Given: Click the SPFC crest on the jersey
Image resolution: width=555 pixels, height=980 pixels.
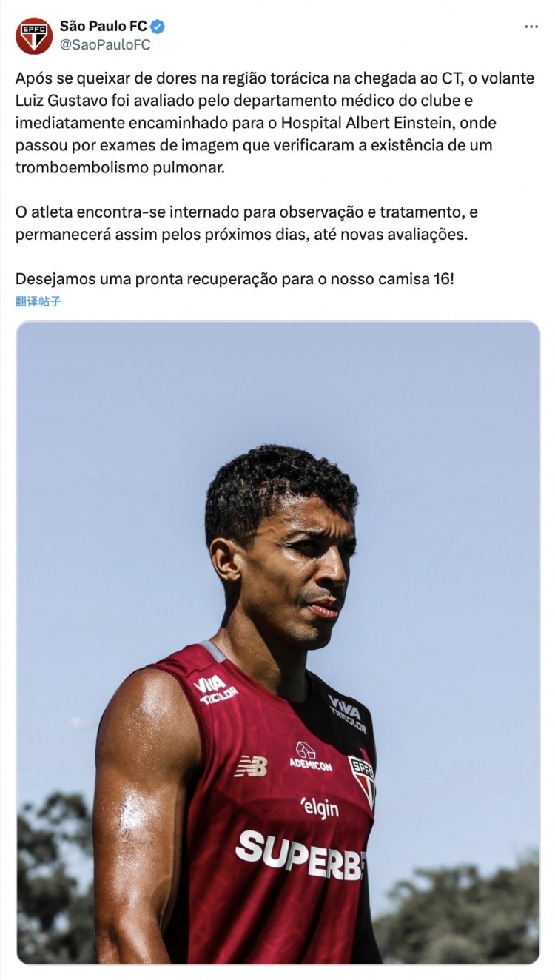Looking at the screenshot, I should coord(363,781).
